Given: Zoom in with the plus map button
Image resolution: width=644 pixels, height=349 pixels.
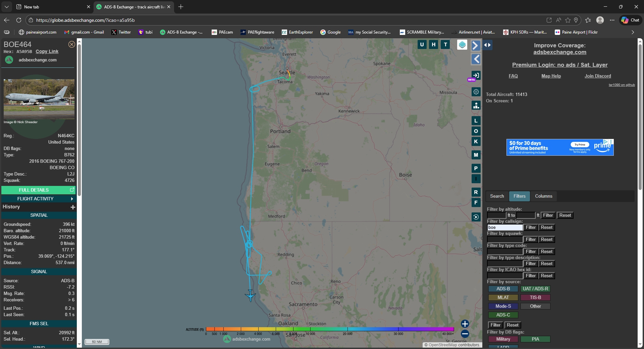Looking at the screenshot, I should pos(465,324).
